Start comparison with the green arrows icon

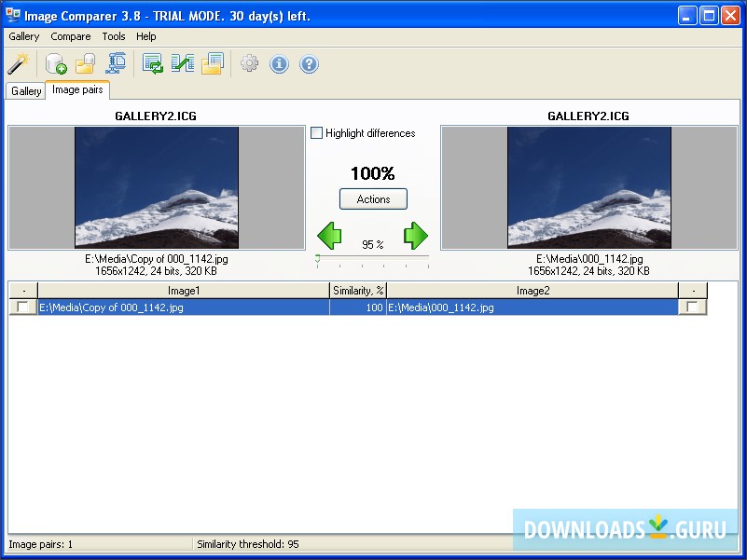click(x=152, y=63)
